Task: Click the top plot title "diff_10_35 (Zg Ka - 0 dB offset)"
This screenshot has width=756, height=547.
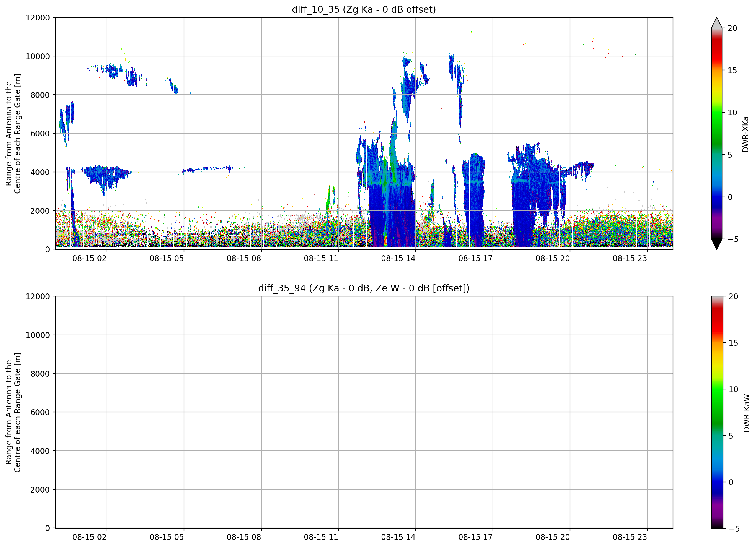Action: (x=364, y=9)
